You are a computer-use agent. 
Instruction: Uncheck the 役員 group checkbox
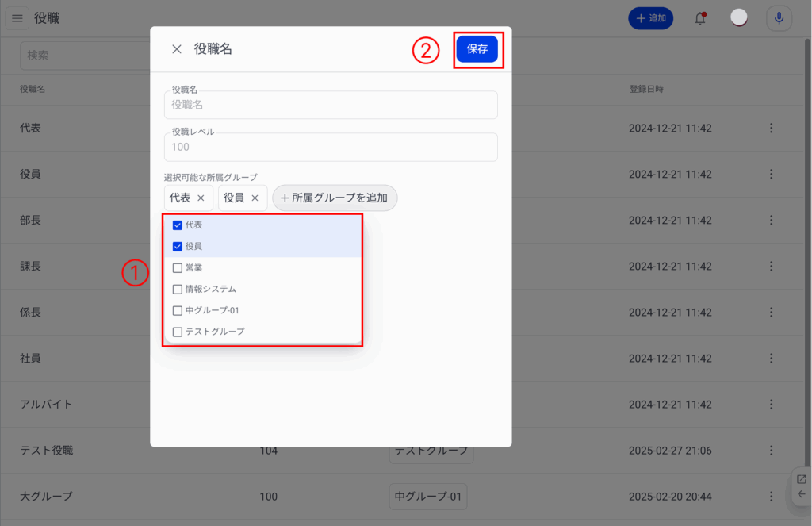[177, 246]
